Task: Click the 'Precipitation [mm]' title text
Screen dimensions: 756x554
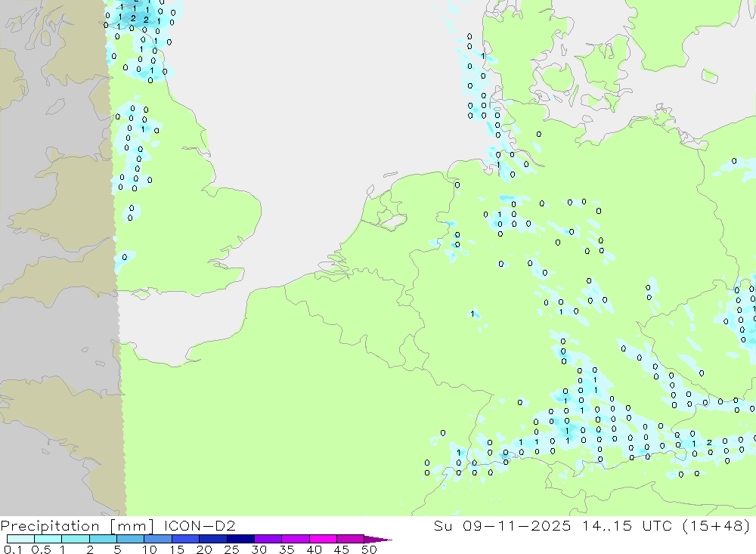Action: pyautogui.click(x=77, y=525)
